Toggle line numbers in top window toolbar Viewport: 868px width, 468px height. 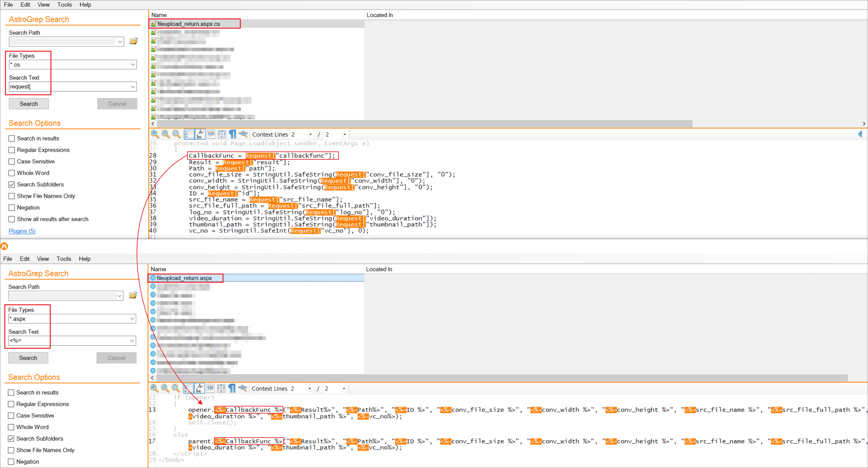pos(189,134)
